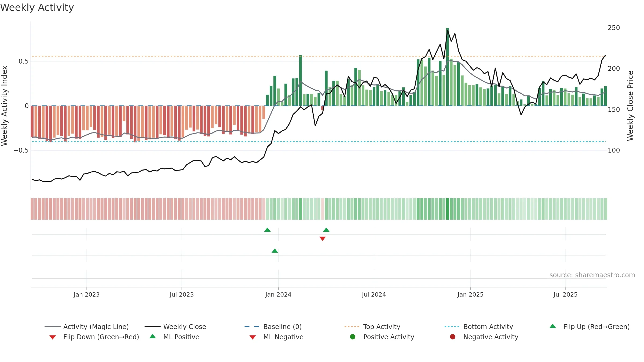The width and height of the screenshot is (644, 362).
Task: Click the 150 price axis tick label
Action: tap(614, 110)
